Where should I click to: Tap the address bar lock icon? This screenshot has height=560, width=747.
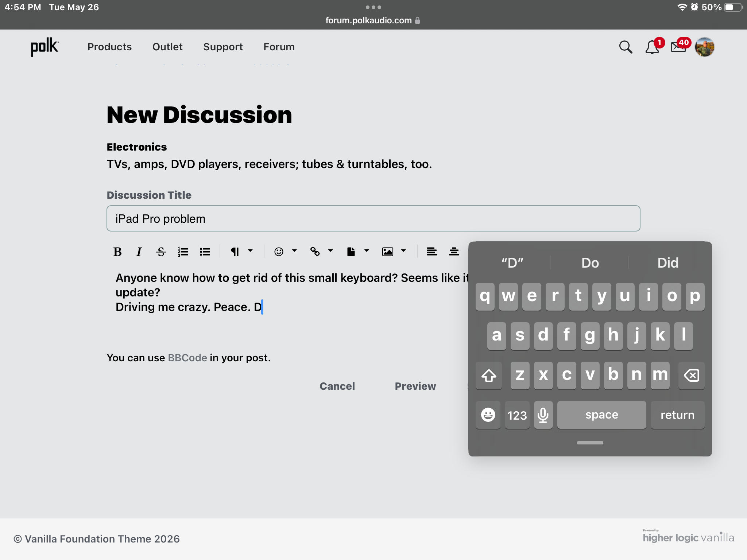tap(418, 20)
